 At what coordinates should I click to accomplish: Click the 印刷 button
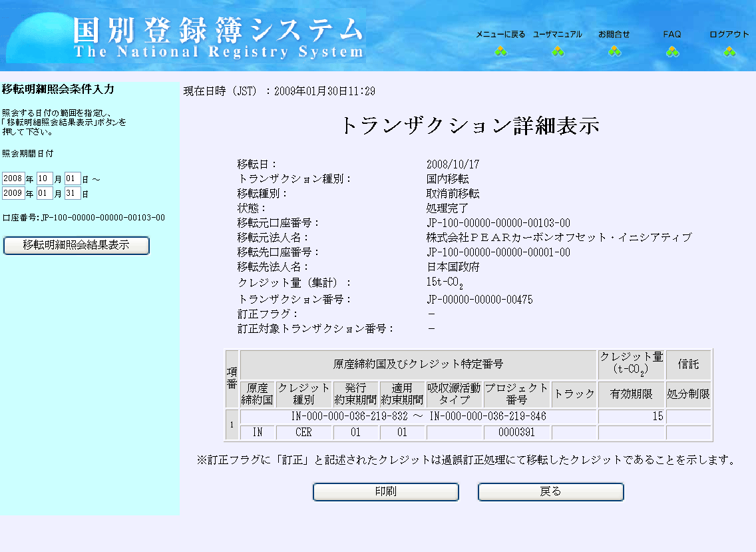point(386,491)
